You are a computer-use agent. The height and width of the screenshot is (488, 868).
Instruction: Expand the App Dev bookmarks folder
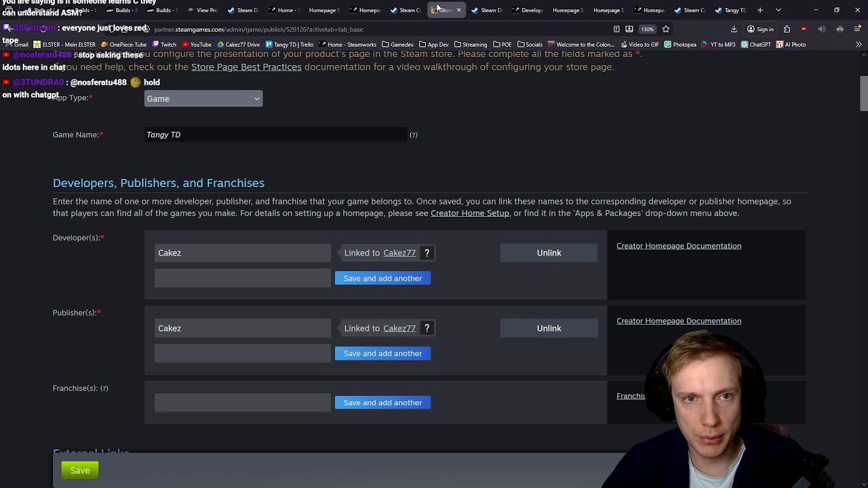(433, 45)
